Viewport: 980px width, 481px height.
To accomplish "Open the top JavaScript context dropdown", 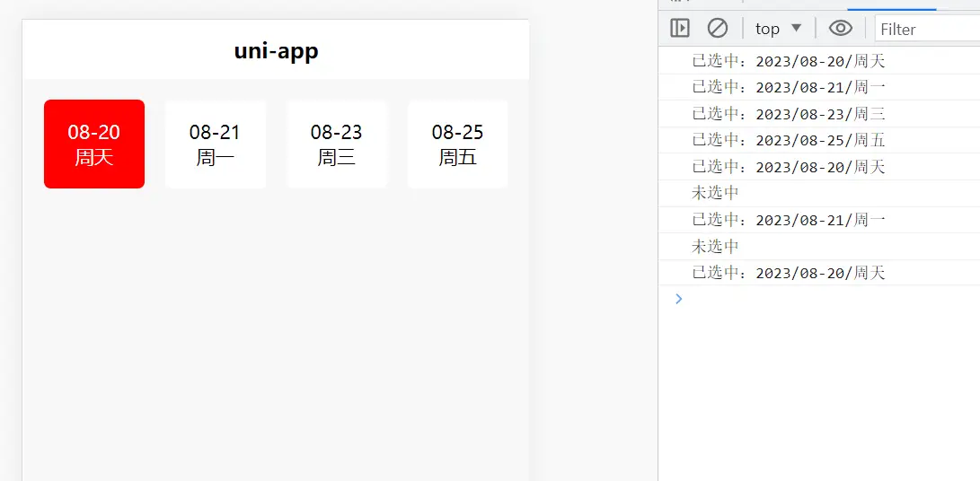I will point(778,29).
